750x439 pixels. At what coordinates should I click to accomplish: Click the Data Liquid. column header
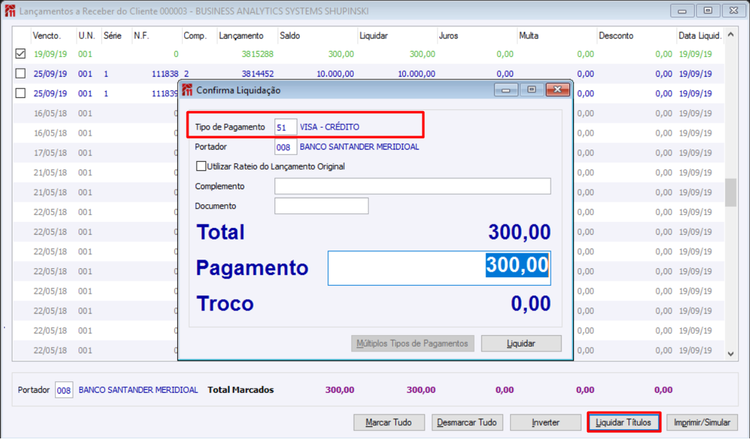700,36
